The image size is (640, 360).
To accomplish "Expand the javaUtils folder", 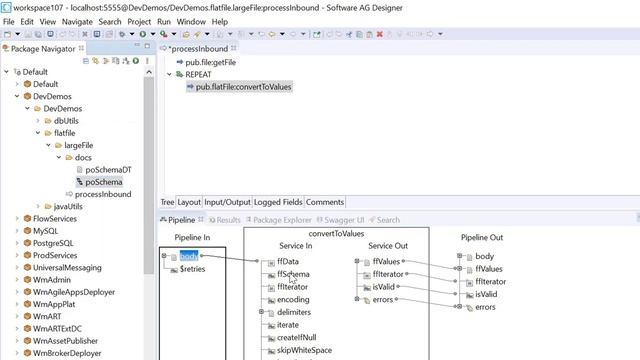I will click(x=38, y=207).
